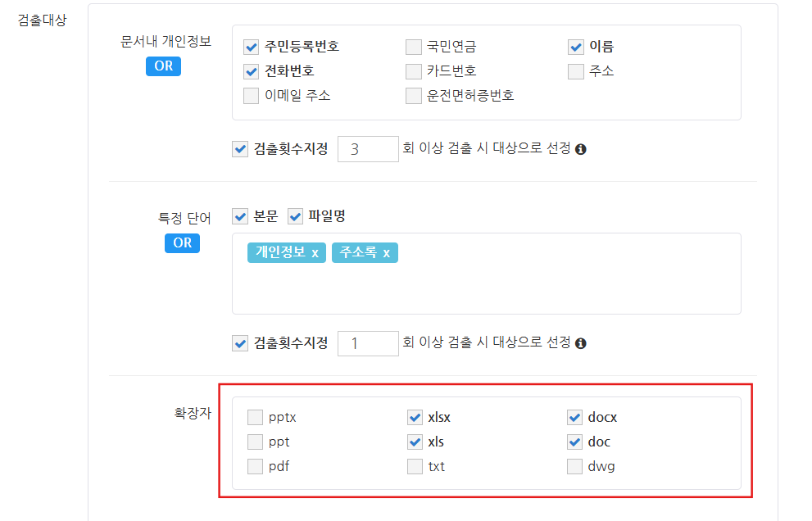Viewport: 812px width, 521px height.
Task: Click the OR button under 문서내 개인정보
Action: point(163,66)
